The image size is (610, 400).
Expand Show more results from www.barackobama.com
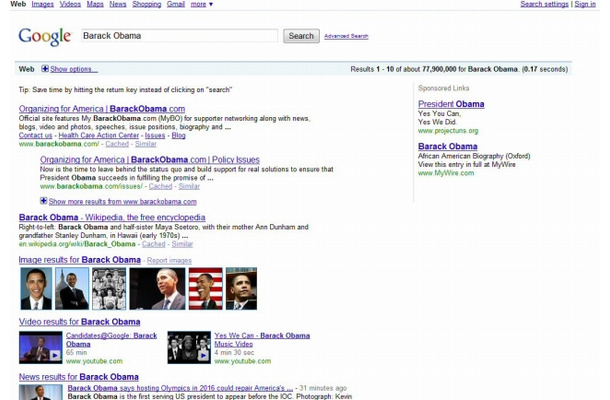tap(123, 202)
